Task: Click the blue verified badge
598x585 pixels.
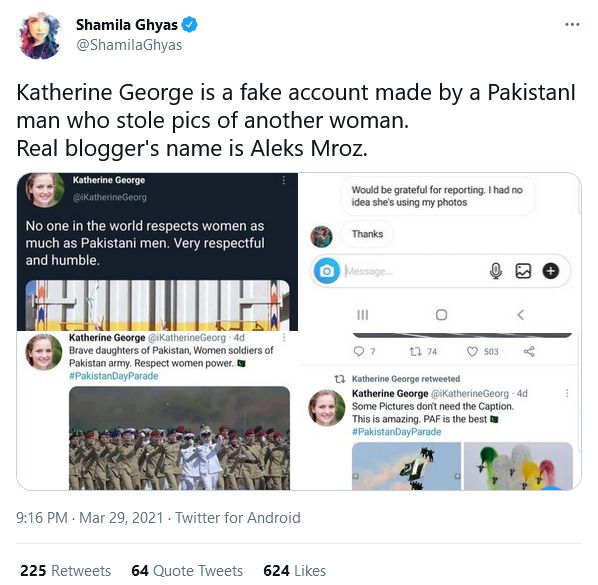Action: 190,25
